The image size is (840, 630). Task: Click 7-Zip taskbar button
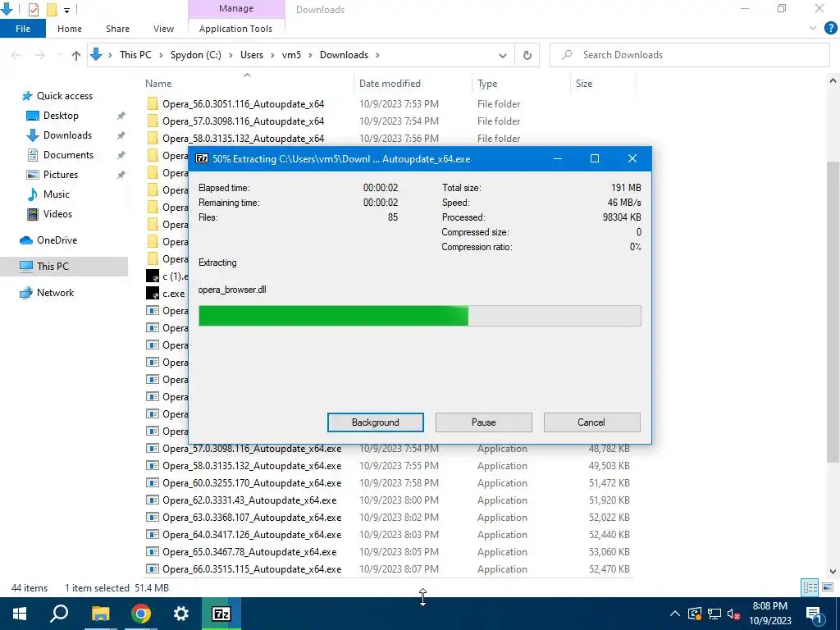[x=221, y=614]
